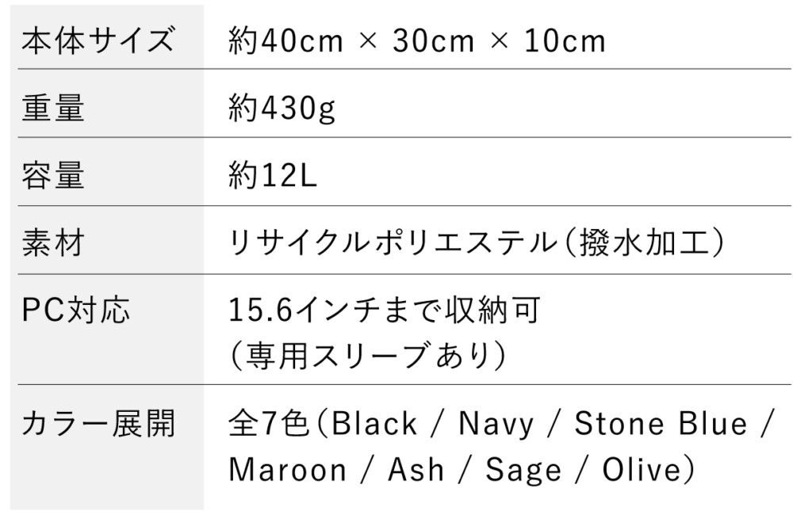The image size is (812, 530).
Task: Click the Black color name
Action: [x=374, y=425]
